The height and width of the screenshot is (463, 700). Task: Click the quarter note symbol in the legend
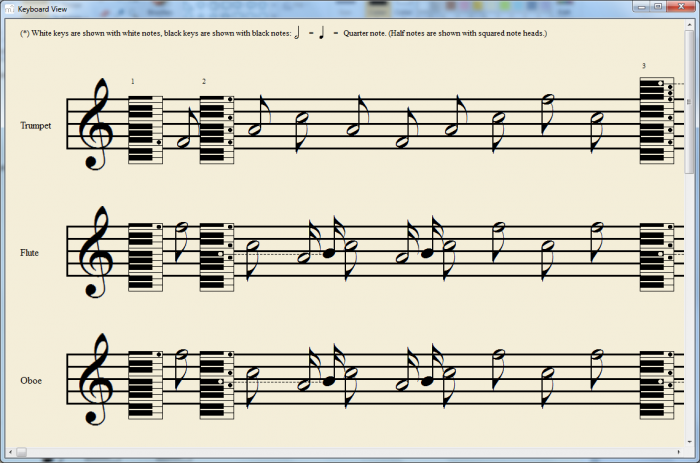(322, 33)
